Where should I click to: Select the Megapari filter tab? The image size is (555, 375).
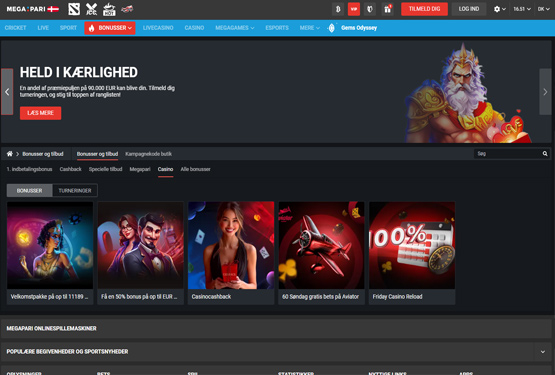[x=140, y=169]
